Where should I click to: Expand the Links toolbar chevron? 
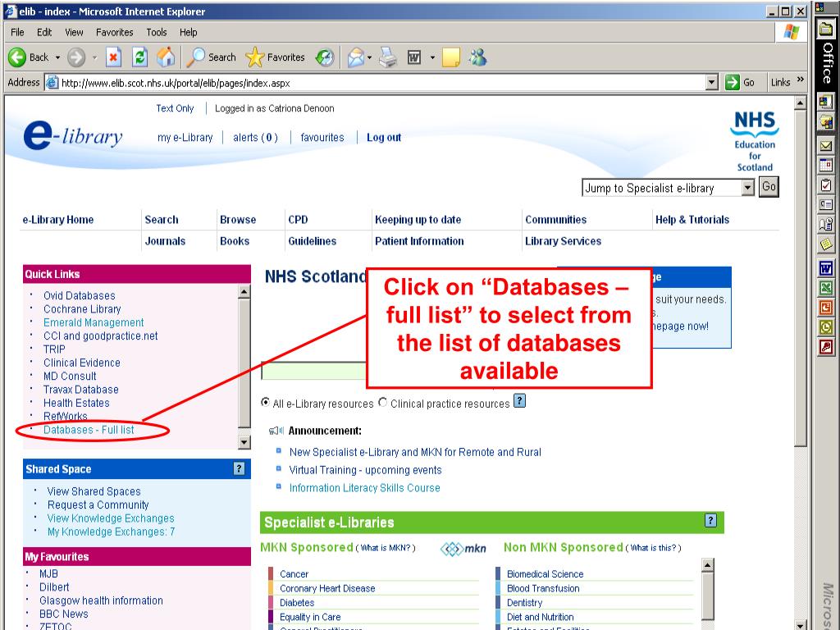(801, 80)
